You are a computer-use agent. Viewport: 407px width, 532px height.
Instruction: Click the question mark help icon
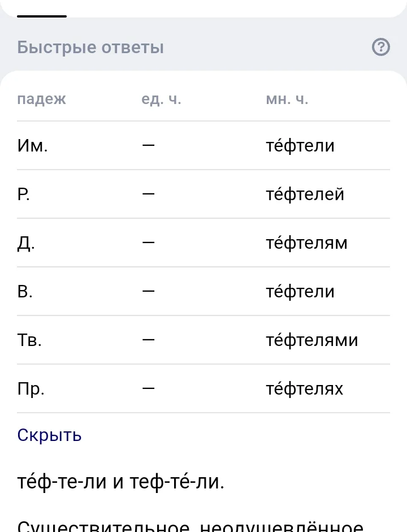(381, 47)
